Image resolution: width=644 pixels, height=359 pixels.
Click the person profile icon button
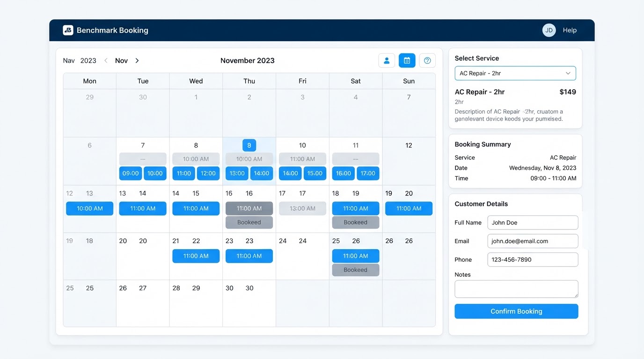tap(387, 60)
